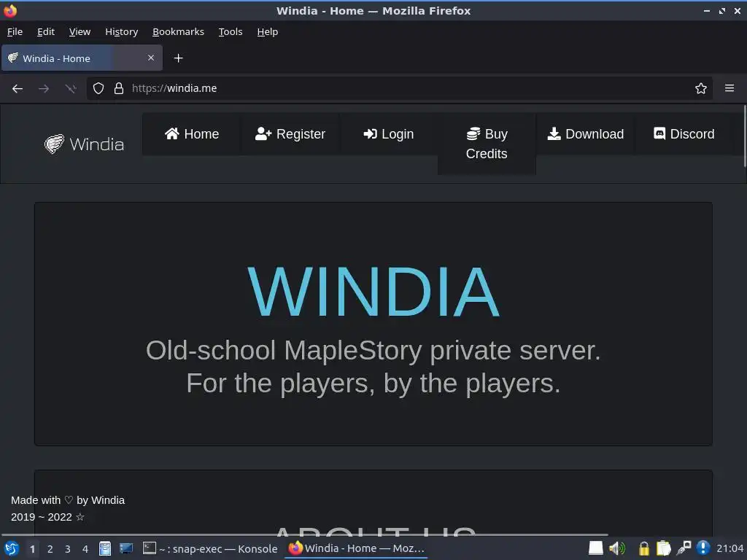This screenshot has width=747, height=560.
Task: Click the Buy Credits coins icon
Action: 473,134
